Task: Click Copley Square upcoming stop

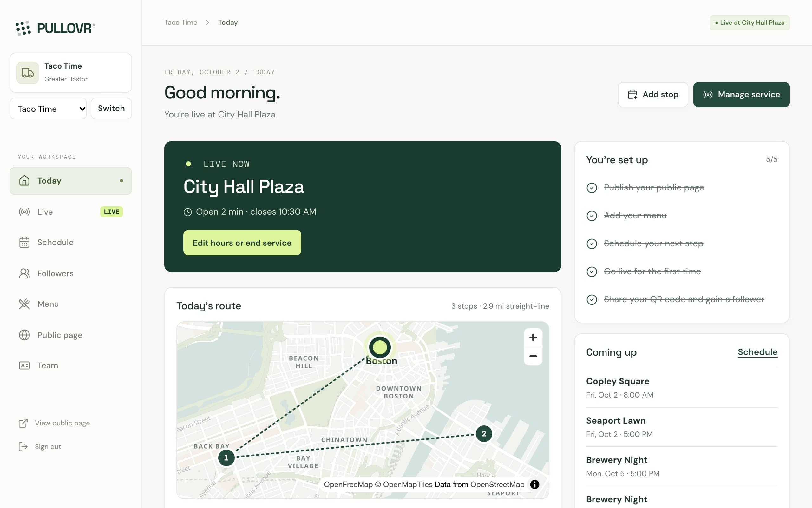Action: coord(681,388)
